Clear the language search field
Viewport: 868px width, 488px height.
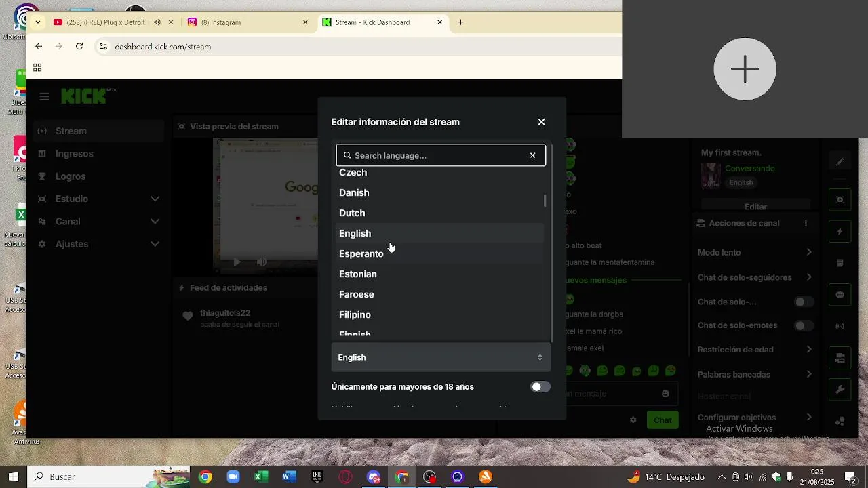click(x=532, y=155)
